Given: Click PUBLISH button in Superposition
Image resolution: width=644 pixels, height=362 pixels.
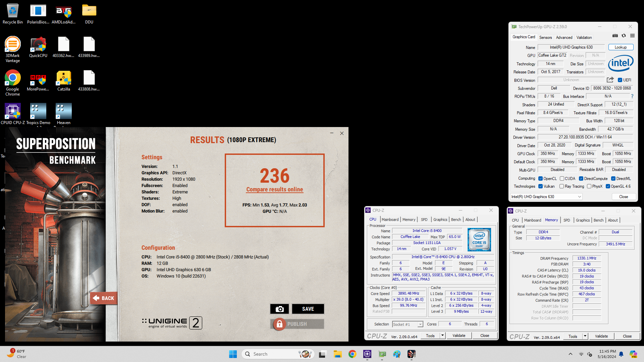Looking at the screenshot, I should pyautogui.click(x=297, y=324).
